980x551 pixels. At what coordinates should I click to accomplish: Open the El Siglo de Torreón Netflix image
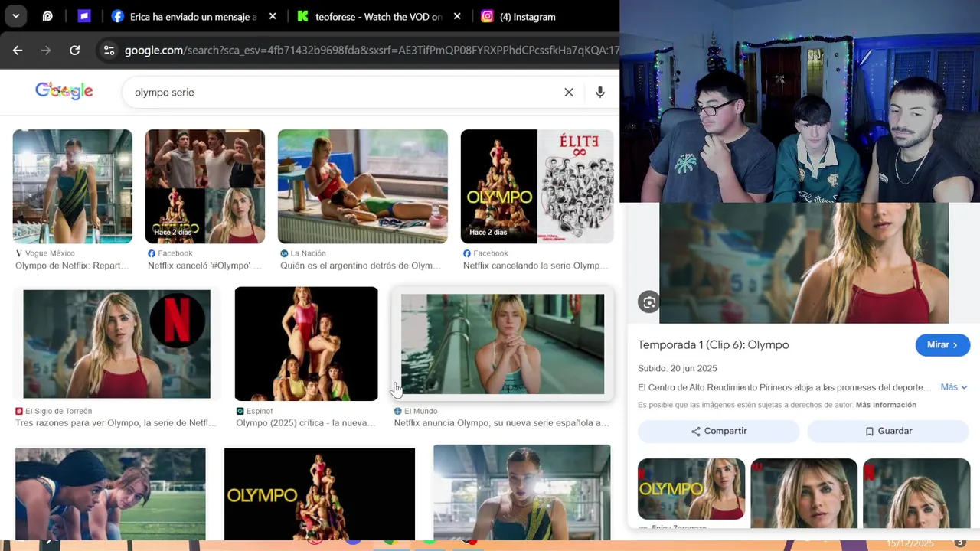(116, 344)
